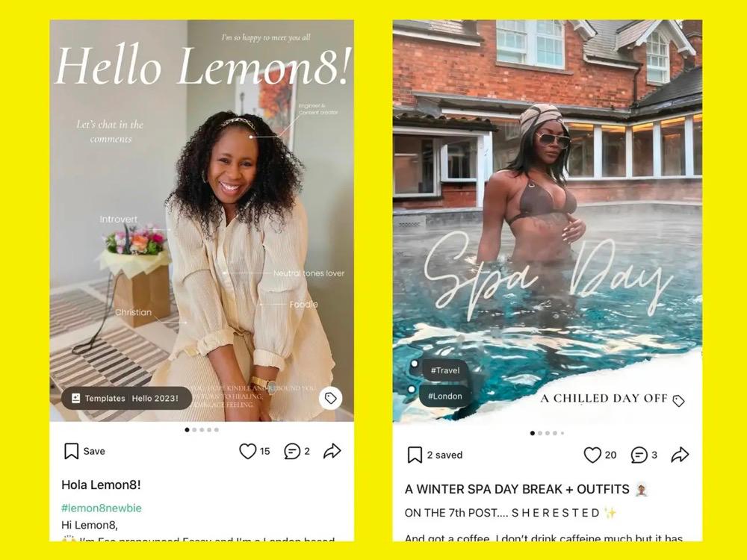Viewport: 747px width, 560px height.
Task: Open the Hello Lemon8 cover photo
Action: pyautogui.click(x=202, y=220)
